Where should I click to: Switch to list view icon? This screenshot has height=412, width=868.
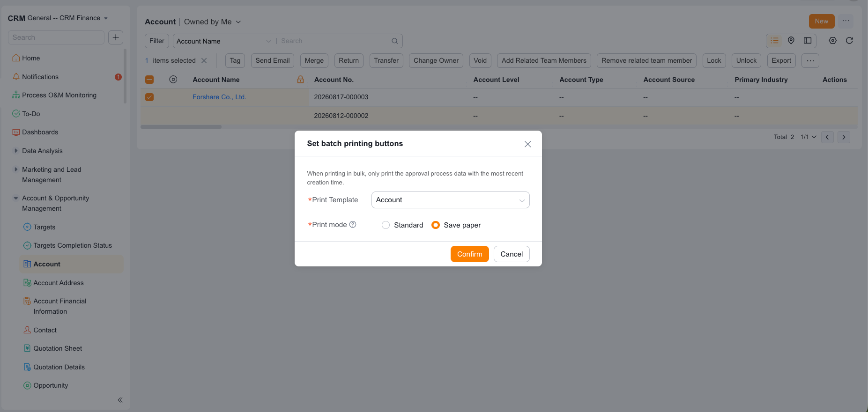click(x=775, y=41)
